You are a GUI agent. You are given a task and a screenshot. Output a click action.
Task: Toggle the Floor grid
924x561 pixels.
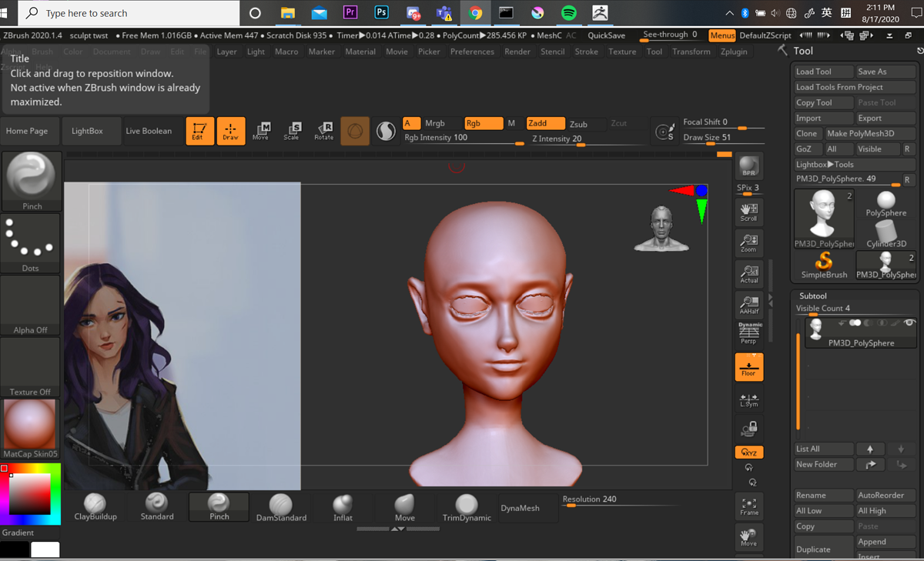[x=748, y=367]
